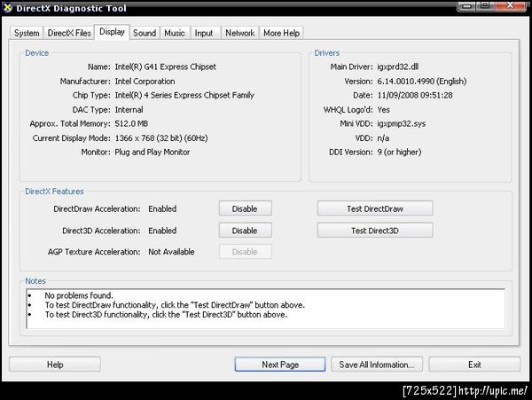Close the DirectX Diagnostic Tool window
The width and height of the screenshot is (532, 400).
tap(510, 6)
